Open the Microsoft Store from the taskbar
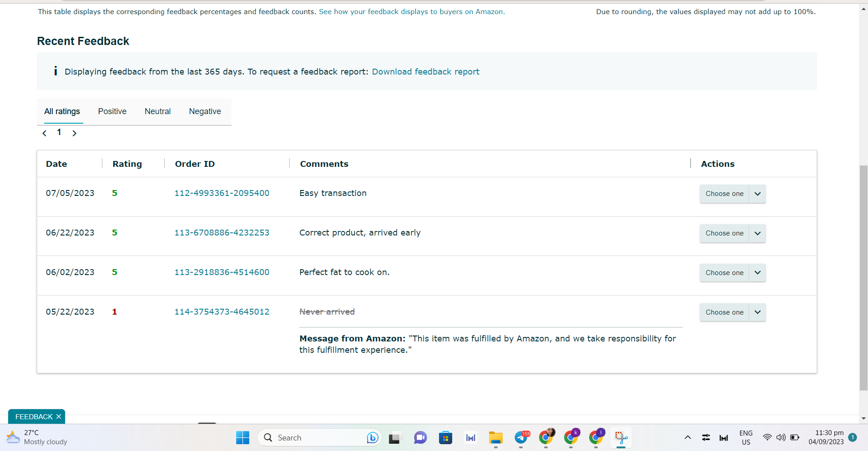Viewport: 868px width, 451px height. 445,438
